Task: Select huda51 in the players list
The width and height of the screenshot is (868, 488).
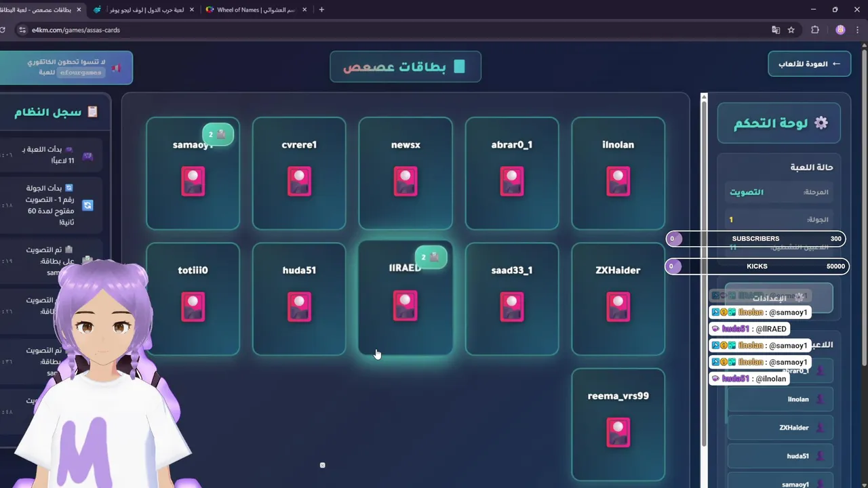Action: click(x=780, y=456)
